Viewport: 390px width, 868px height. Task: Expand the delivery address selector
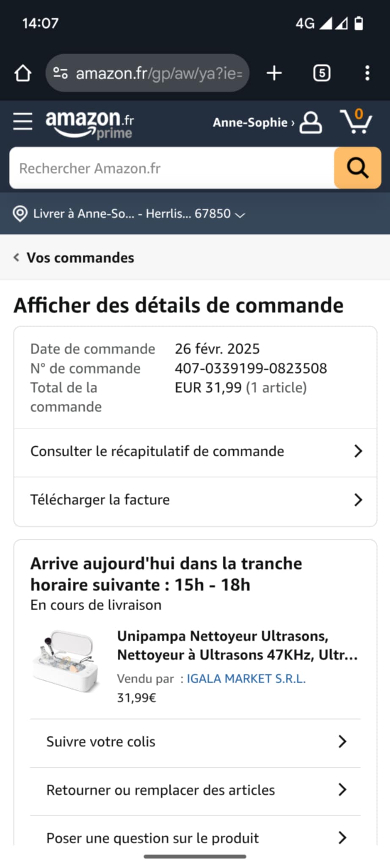pyautogui.click(x=129, y=214)
